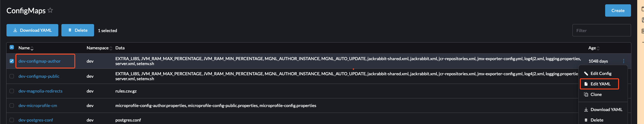Viewport: 644px width, 124px height.
Task: Click the Edit Config pencil icon
Action: point(586,73)
